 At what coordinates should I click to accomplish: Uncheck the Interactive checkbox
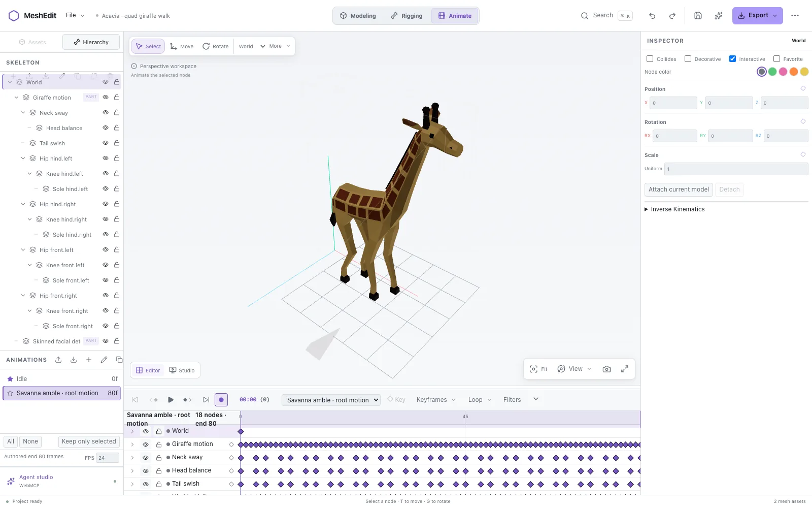click(x=732, y=59)
